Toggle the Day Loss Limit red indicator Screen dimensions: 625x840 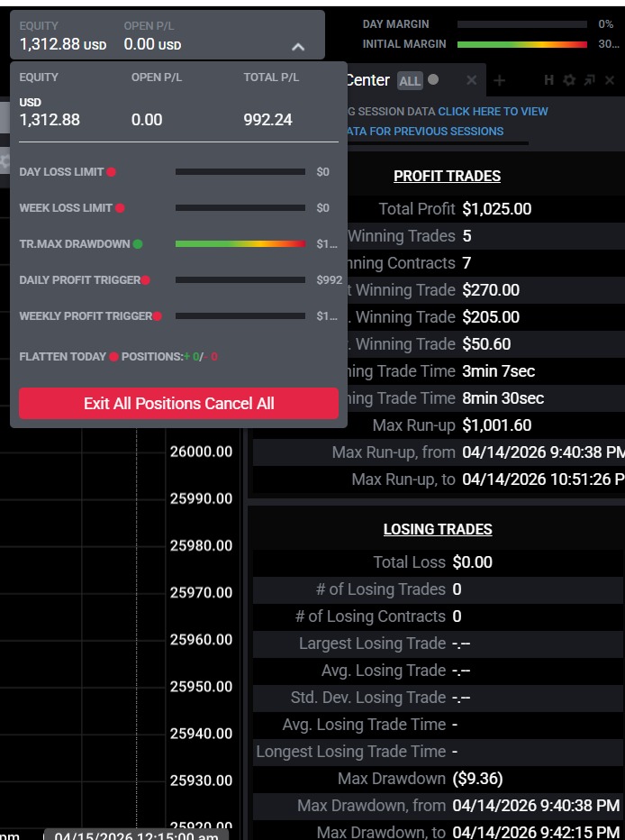click(112, 172)
